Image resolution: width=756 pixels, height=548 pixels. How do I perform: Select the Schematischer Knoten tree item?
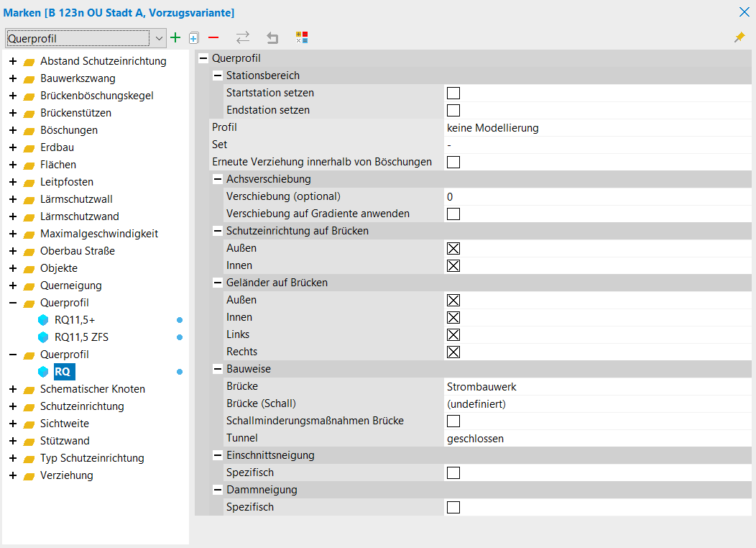pos(92,389)
